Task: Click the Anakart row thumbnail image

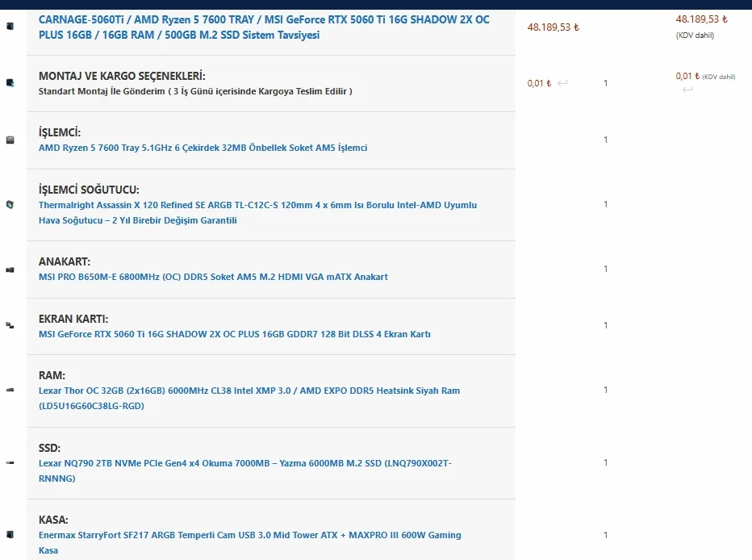Action: point(10,270)
